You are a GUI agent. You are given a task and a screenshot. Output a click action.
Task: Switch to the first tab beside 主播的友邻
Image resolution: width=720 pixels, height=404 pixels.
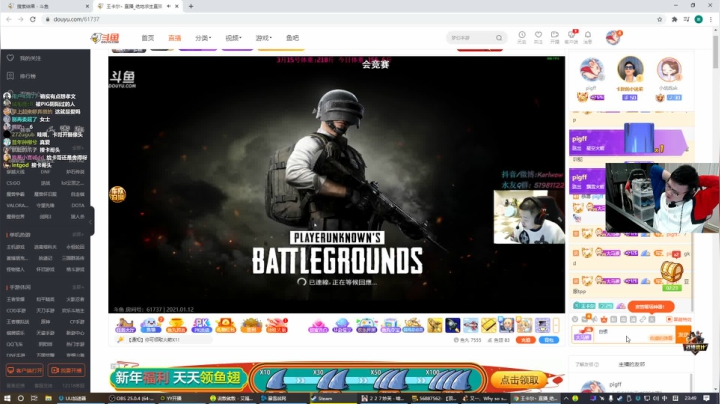(x=587, y=364)
